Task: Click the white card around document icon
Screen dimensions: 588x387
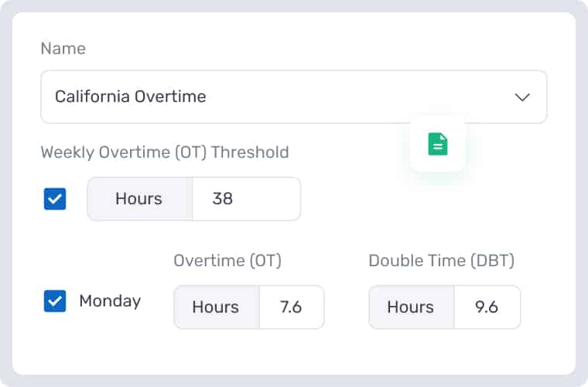Action: 438,144
